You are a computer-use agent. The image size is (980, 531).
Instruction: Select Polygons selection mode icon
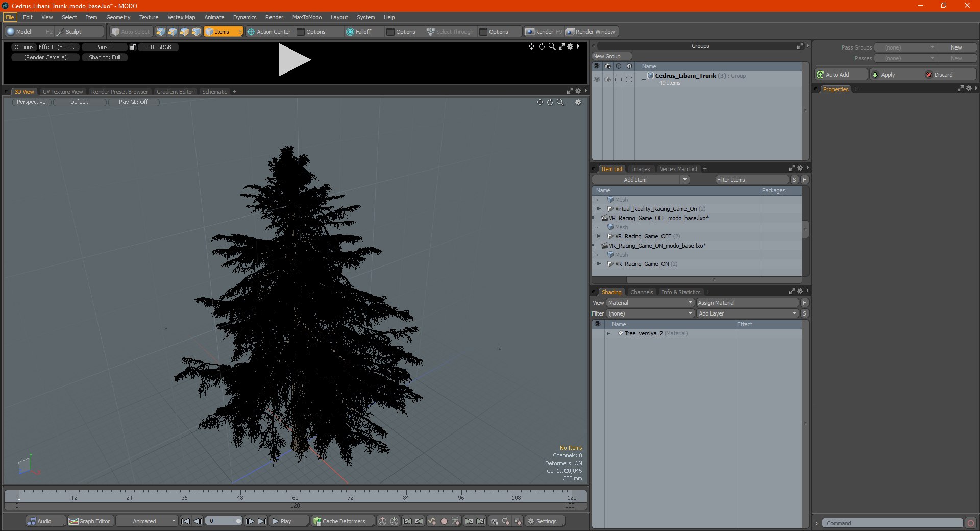coord(184,32)
